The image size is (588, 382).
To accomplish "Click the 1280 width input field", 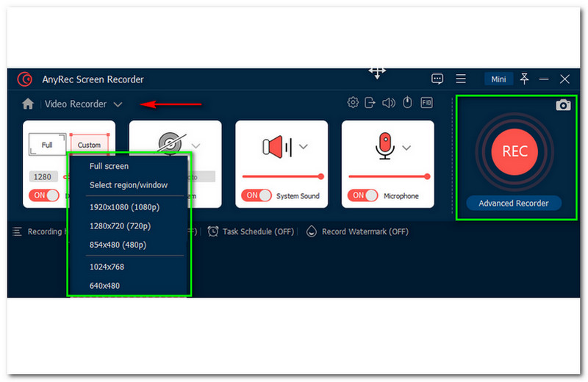I will [x=43, y=176].
